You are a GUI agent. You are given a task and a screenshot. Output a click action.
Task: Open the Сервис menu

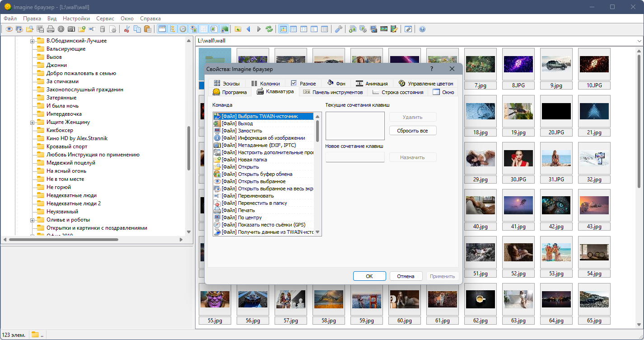pyautogui.click(x=105, y=19)
